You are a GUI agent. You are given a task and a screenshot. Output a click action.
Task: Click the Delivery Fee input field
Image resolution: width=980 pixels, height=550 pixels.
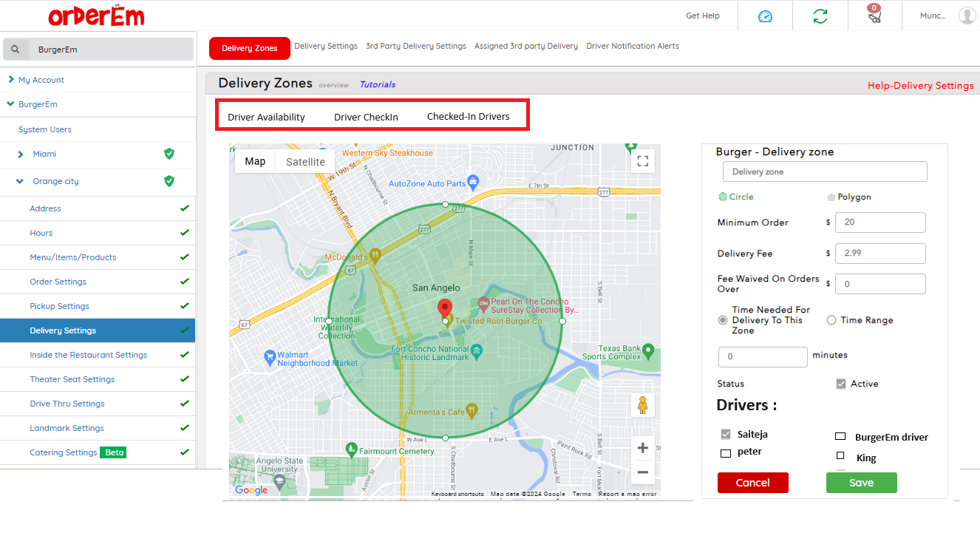pos(880,253)
